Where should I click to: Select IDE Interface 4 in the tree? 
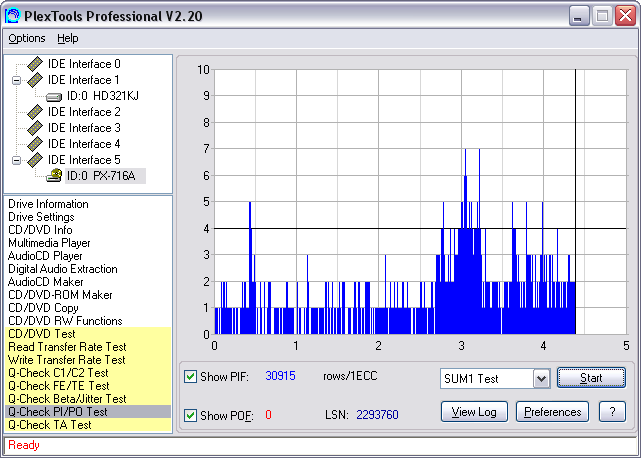coord(84,144)
